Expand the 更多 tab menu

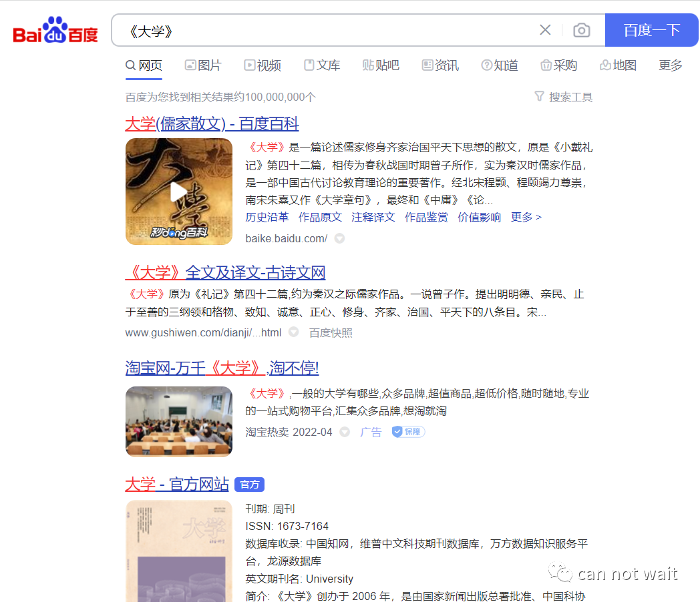(671, 65)
